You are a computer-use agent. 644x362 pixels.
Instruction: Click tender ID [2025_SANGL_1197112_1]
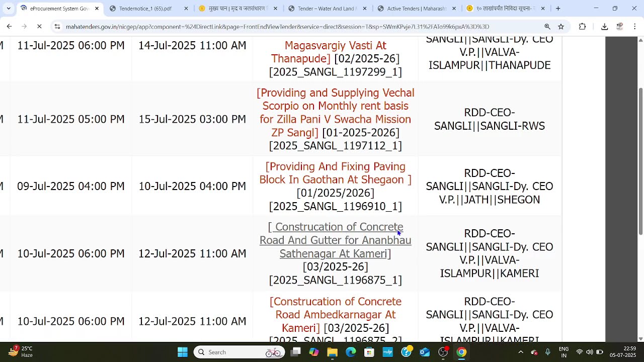(335, 146)
